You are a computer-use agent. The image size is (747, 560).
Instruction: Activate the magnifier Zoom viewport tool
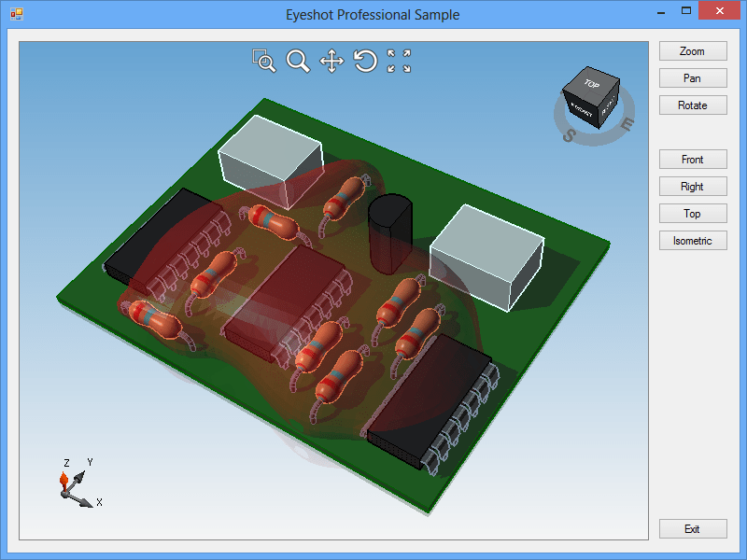point(298,61)
